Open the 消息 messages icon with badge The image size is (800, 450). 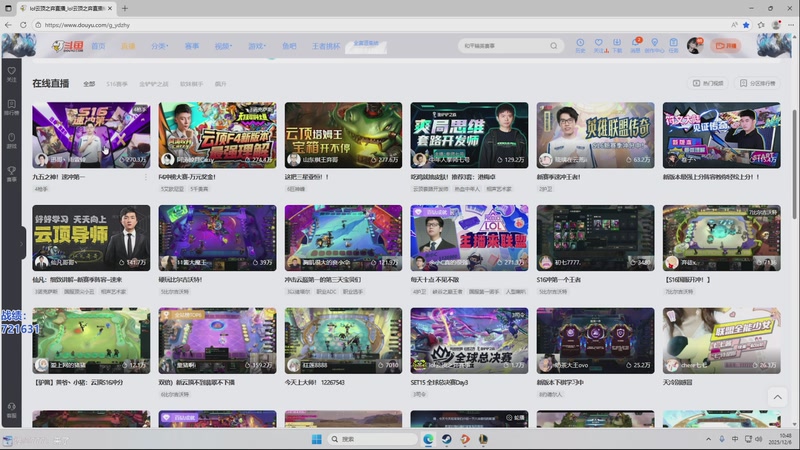pos(636,45)
